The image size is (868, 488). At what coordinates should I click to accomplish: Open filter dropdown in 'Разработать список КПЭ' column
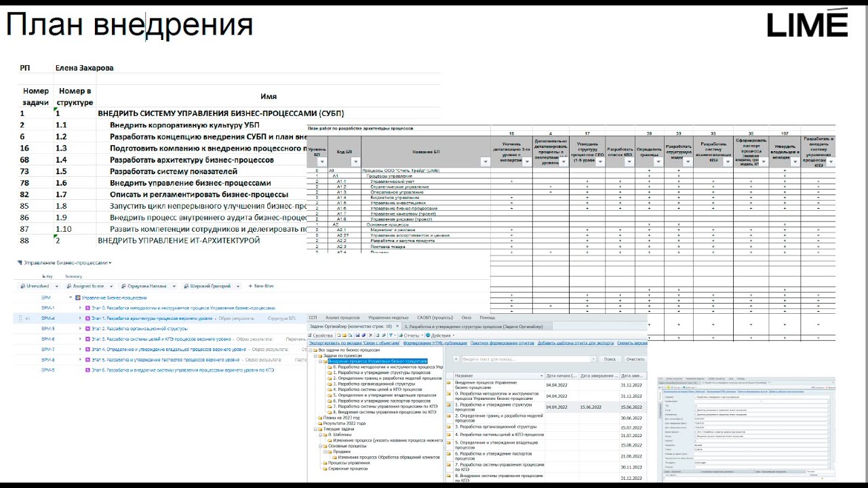pyautogui.click(x=629, y=162)
